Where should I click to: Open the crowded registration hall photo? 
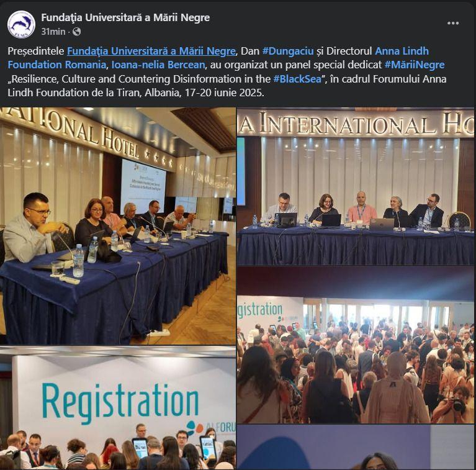coord(356,345)
